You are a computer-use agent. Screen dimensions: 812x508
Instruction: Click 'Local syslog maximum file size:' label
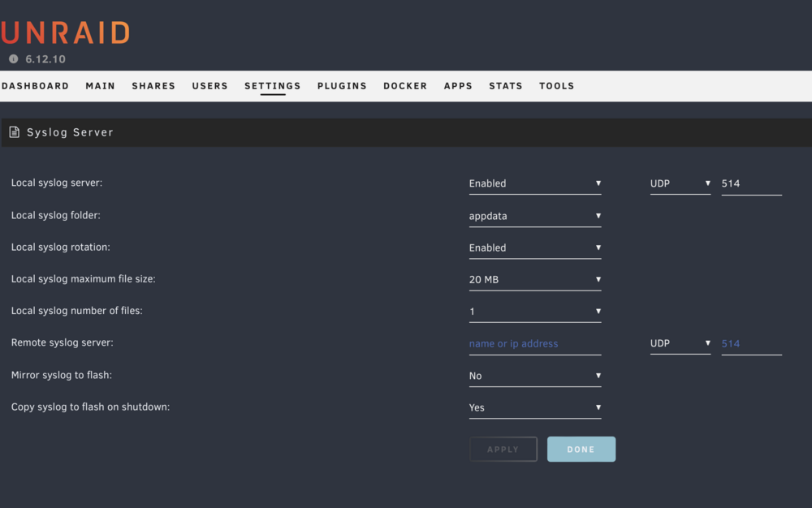(x=84, y=279)
